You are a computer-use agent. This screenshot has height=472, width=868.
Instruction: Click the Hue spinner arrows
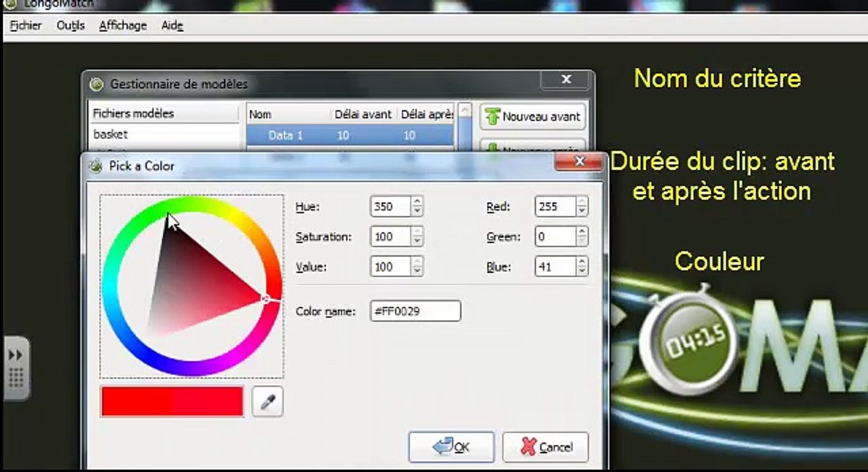(x=418, y=206)
